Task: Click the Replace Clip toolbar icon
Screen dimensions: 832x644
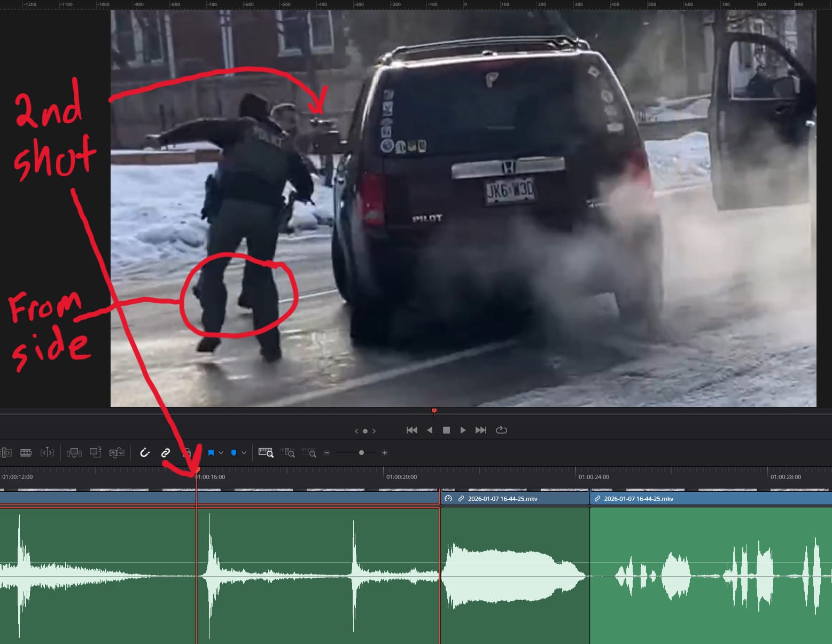Action: point(116,453)
